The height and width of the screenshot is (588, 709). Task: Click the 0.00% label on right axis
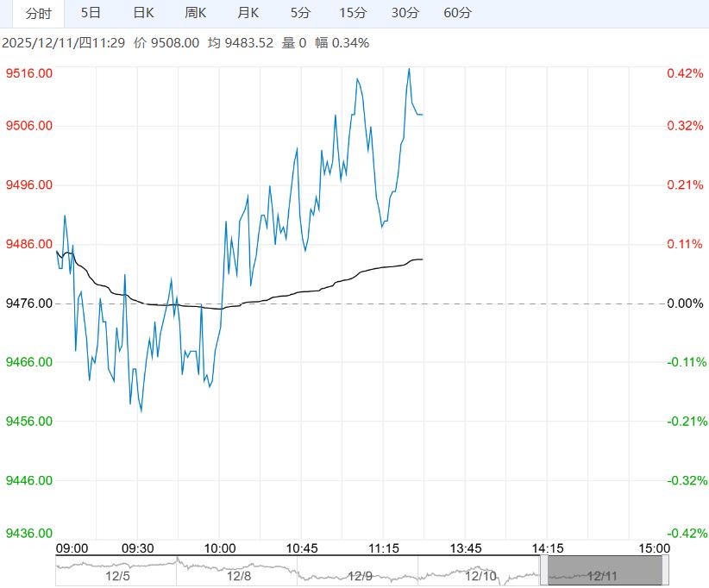tap(686, 303)
